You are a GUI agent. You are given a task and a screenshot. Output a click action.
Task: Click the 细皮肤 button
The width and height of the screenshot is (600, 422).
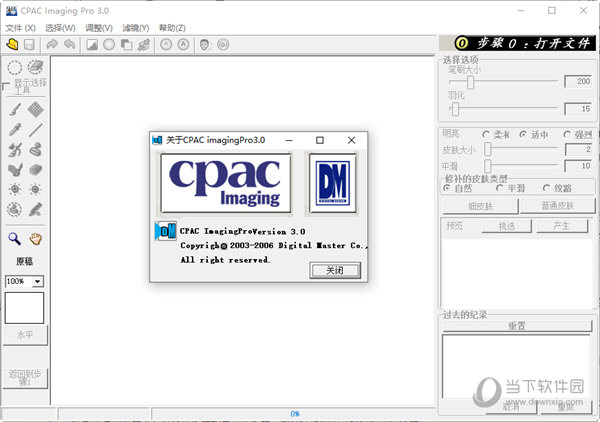(x=481, y=206)
